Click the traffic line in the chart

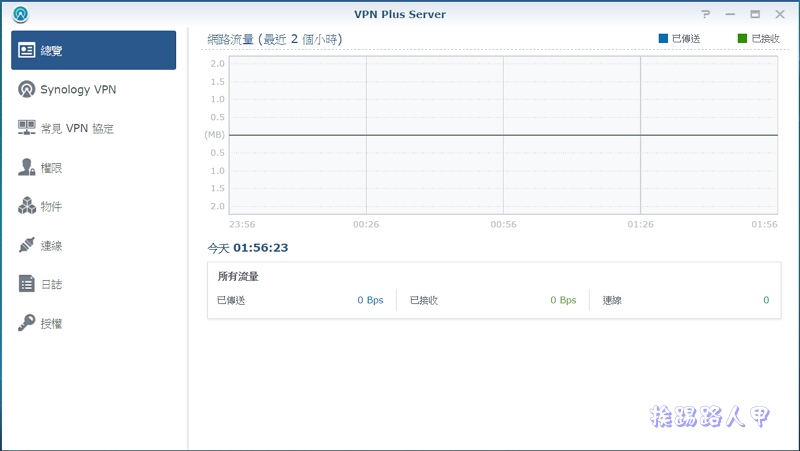click(503, 135)
